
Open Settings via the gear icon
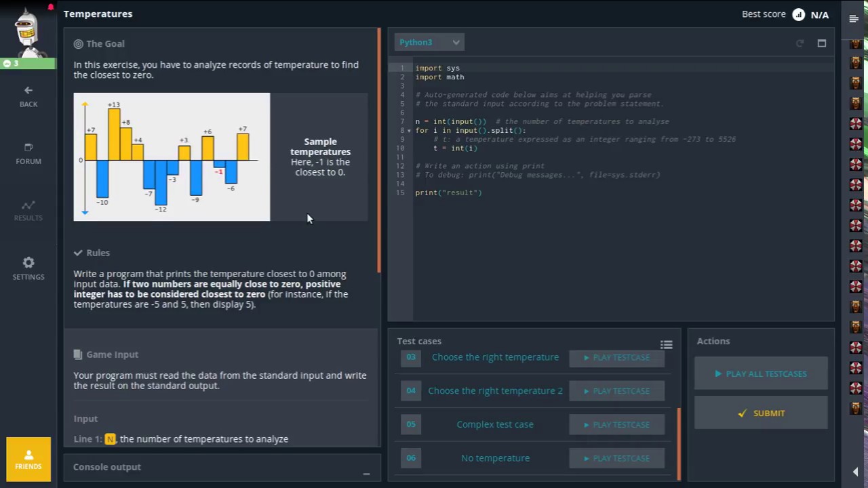click(28, 268)
